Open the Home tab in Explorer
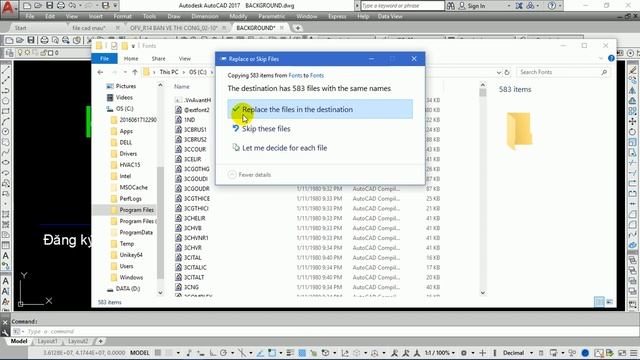Viewport: 640px width, 360px height. click(x=131, y=59)
